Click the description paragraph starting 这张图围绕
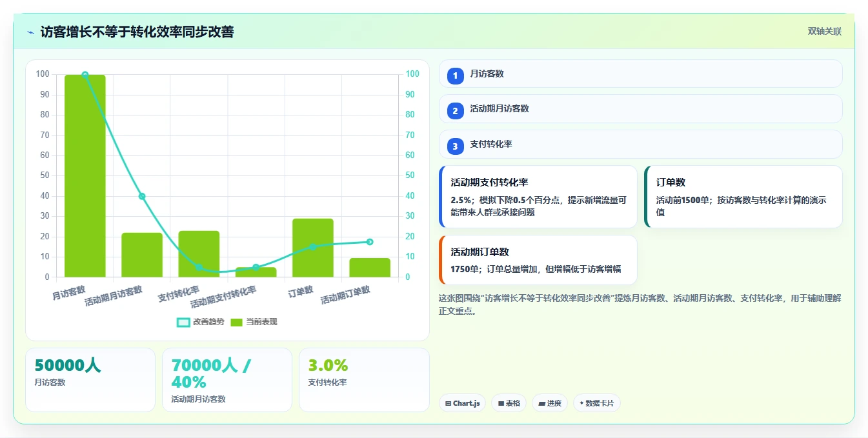 click(640, 304)
